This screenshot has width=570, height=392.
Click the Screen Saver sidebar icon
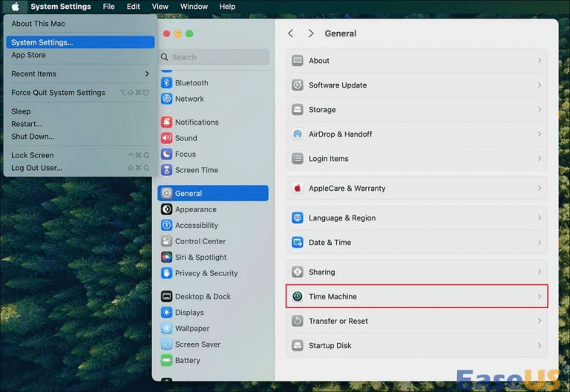pyautogui.click(x=166, y=344)
